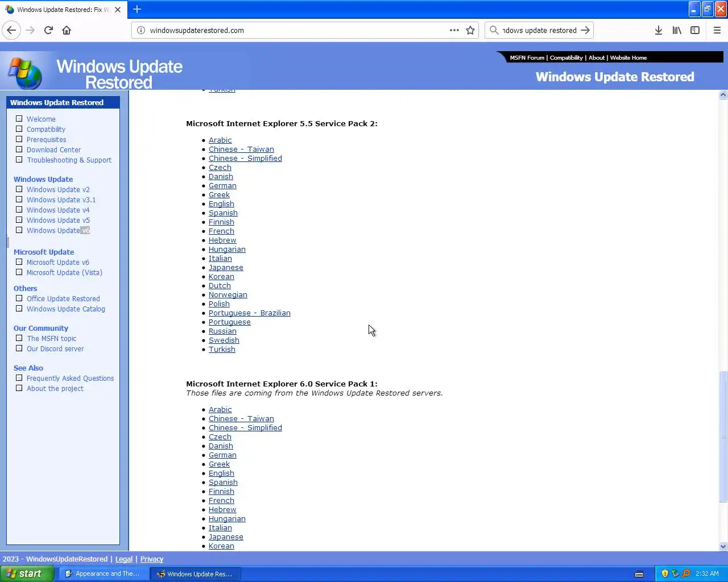Submit search with the arrow button
This screenshot has height=582, width=728.
pyautogui.click(x=585, y=30)
